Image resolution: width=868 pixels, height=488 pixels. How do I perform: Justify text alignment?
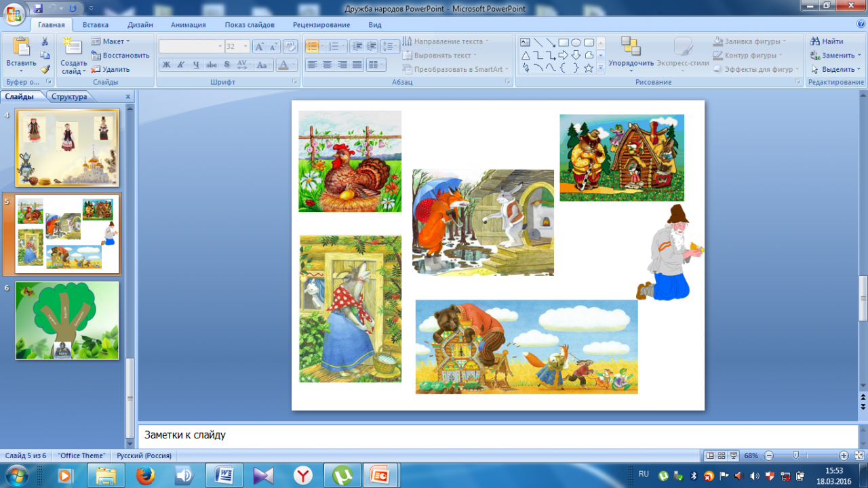[357, 65]
